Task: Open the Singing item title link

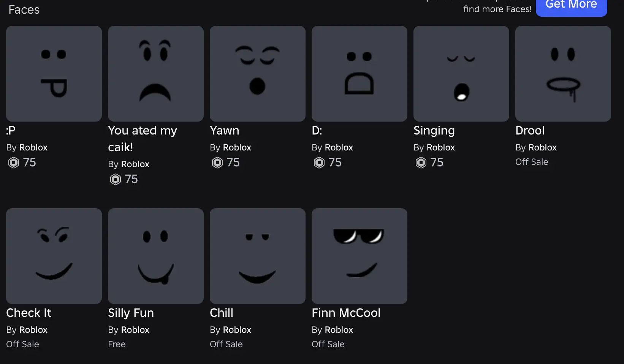Action: tap(434, 131)
